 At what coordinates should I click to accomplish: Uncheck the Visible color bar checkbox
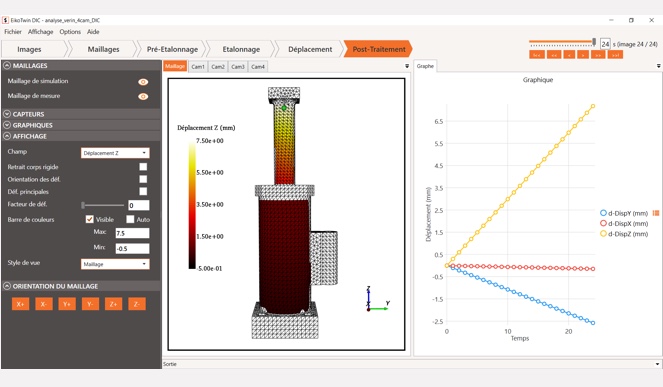click(89, 219)
